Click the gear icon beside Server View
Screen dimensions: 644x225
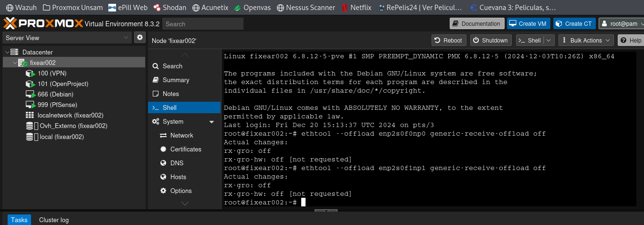pyautogui.click(x=140, y=37)
